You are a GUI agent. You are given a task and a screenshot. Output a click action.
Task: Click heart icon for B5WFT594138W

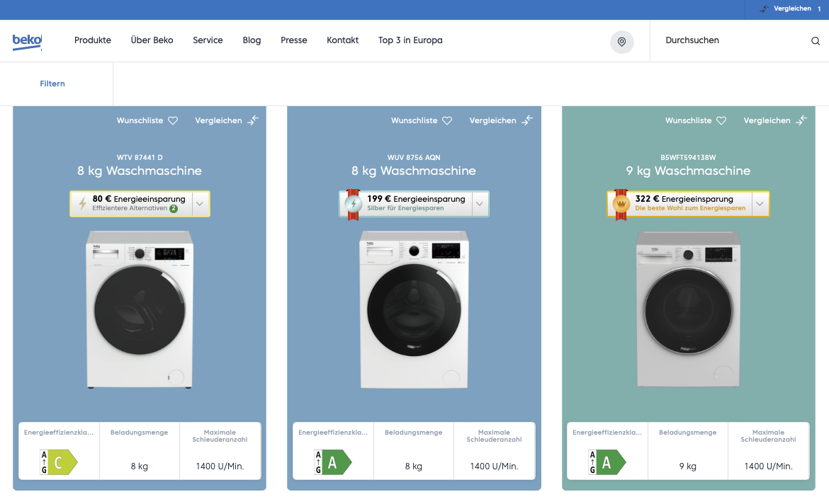(721, 120)
